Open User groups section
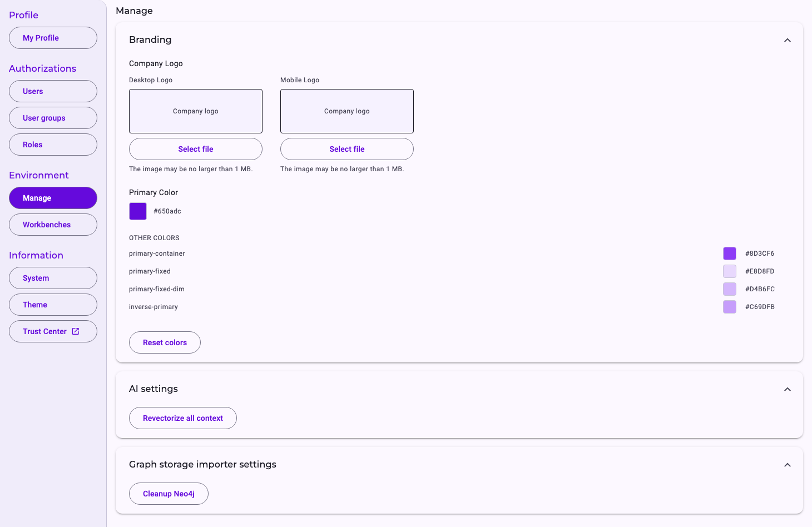 tap(53, 118)
